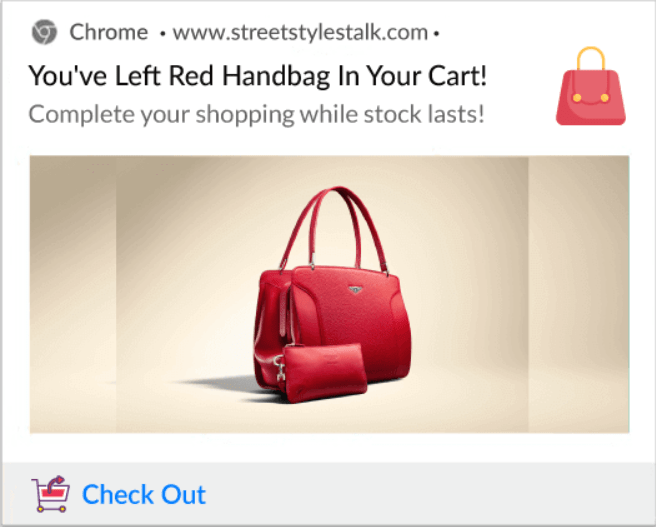Open the large red handbag product image
656x527 pixels.
[329, 294]
